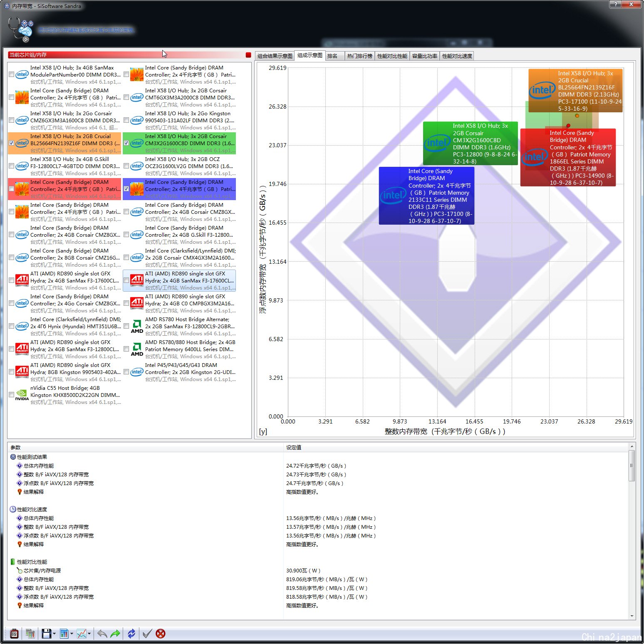Screen dimensions: 644x644
Task: Select ATI RD890 SanMax F3-17600CL hovered entry
Action: (x=179, y=281)
